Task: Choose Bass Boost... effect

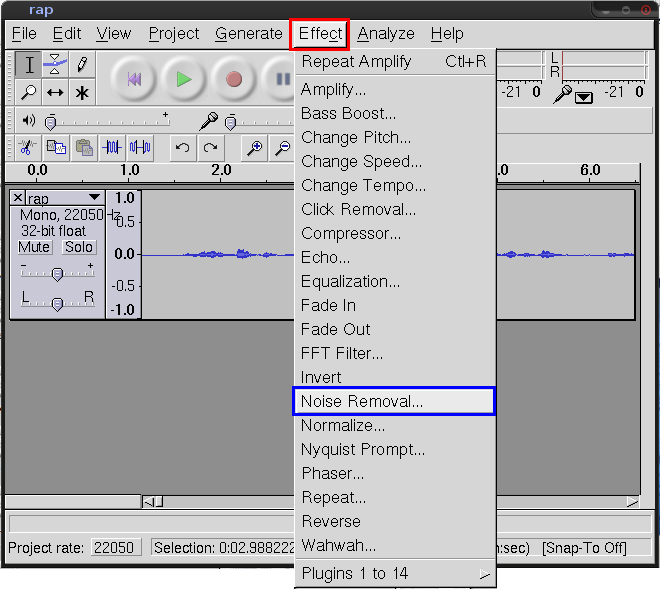Action: pos(394,113)
